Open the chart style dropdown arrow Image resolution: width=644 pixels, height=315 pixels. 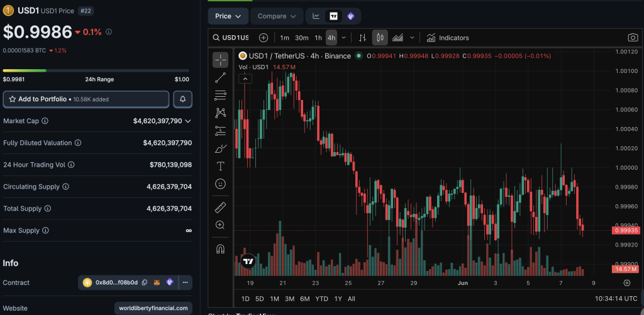click(412, 38)
